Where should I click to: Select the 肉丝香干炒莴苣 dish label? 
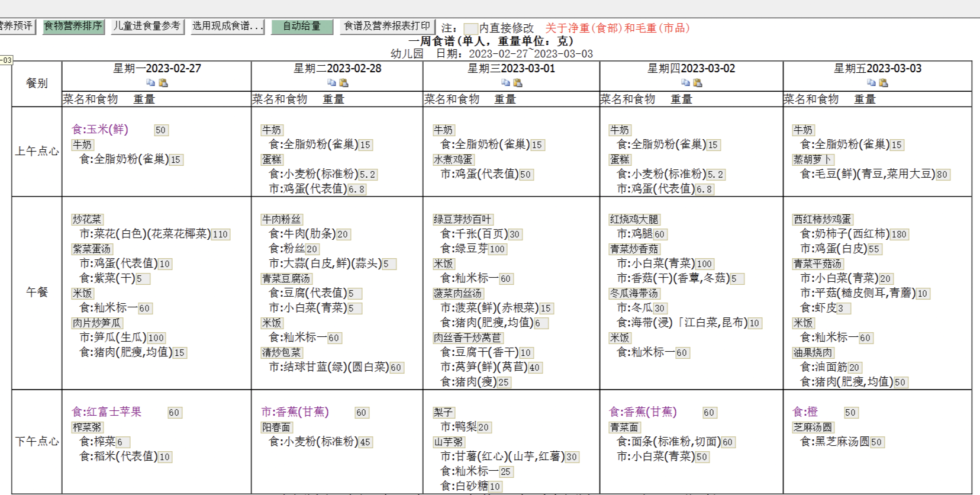(x=468, y=338)
